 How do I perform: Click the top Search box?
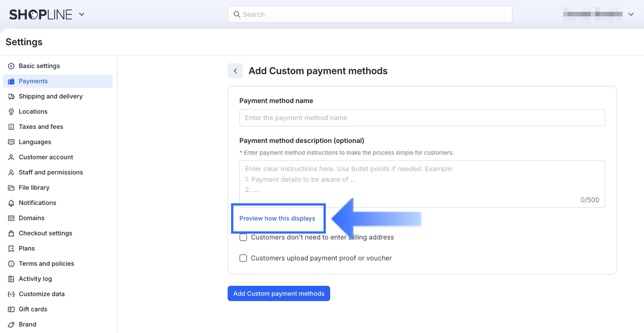(x=370, y=14)
